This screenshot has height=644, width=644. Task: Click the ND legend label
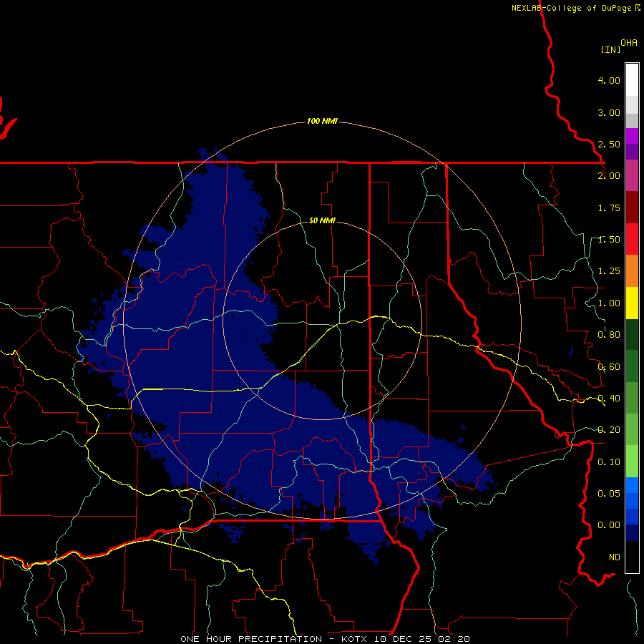pyautogui.click(x=615, y=557)
